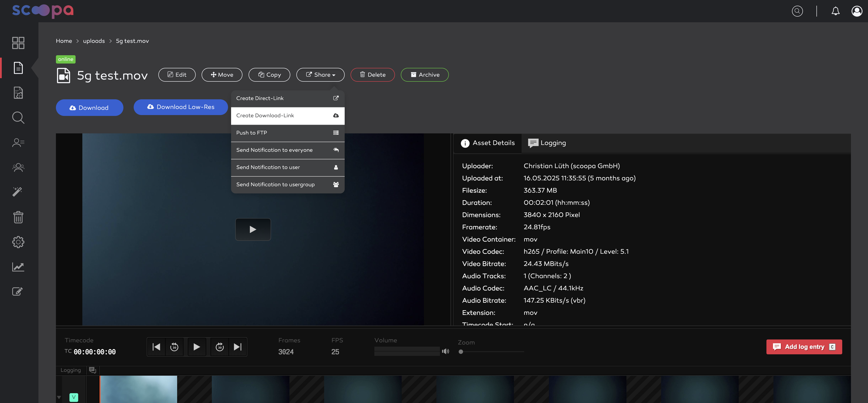Image resolution: width=868 pixels, height=403 pixels.
Task: Open the trash bin in sidebar
Action: coord(18,217)
